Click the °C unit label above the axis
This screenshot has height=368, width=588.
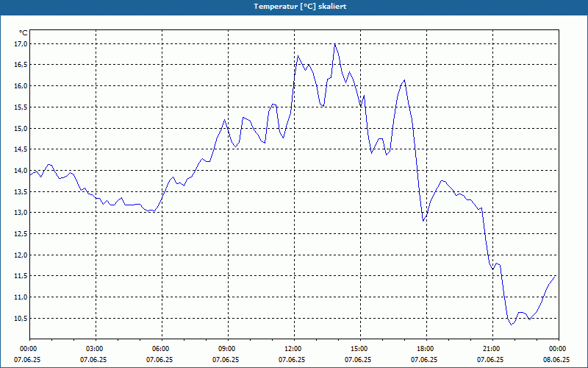click(24, 33)
